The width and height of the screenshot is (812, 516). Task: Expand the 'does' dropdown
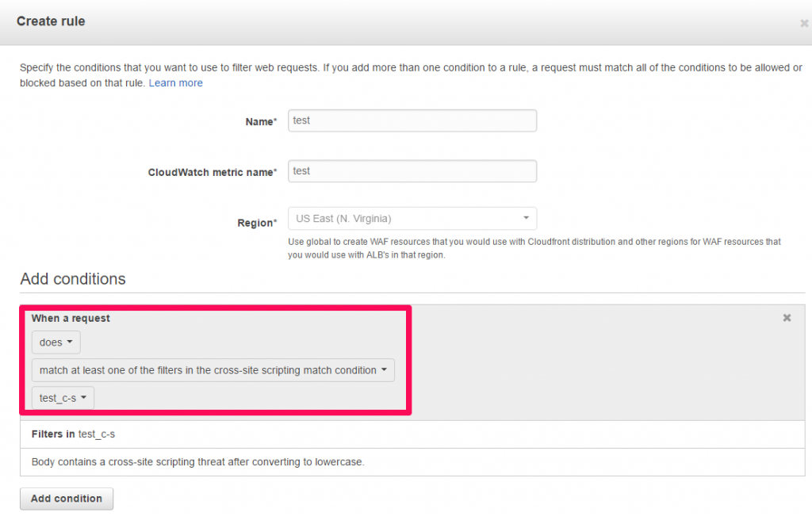tap(56, 342)
